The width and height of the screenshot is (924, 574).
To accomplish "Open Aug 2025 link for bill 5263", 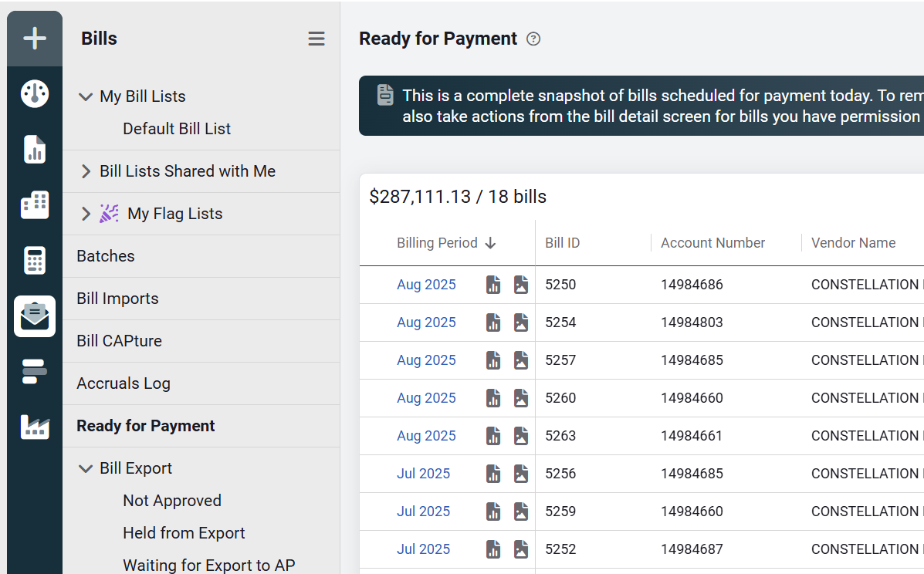I will coord(426,436).
